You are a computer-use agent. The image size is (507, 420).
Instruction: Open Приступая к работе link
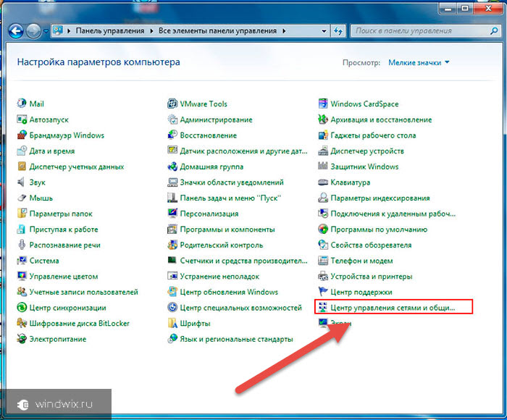[64, 230]
